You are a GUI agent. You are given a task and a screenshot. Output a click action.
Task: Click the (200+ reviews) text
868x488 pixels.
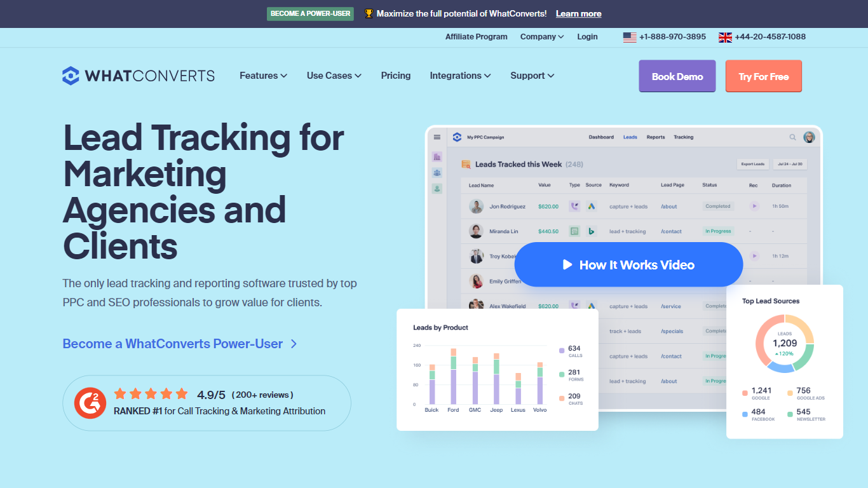(262, 395)
